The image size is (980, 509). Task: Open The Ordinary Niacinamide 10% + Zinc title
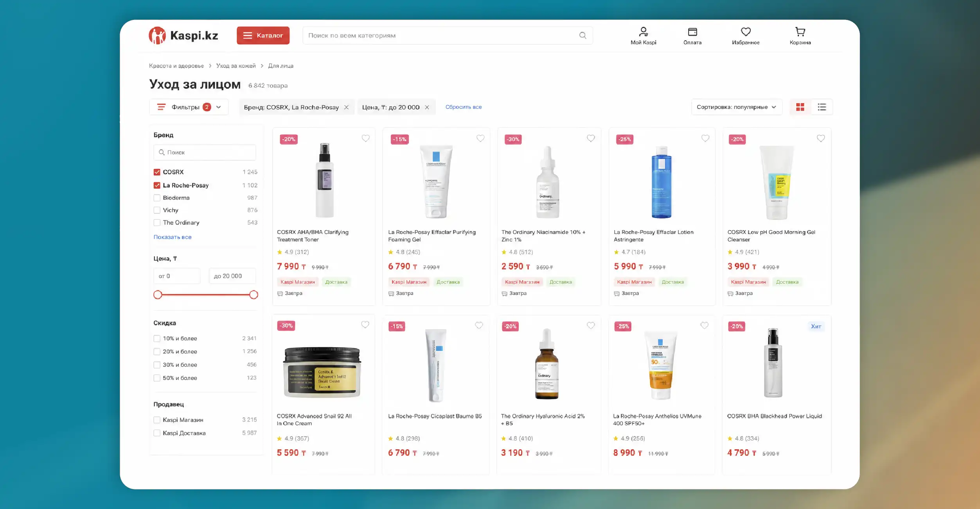click(x=543, y=236)
